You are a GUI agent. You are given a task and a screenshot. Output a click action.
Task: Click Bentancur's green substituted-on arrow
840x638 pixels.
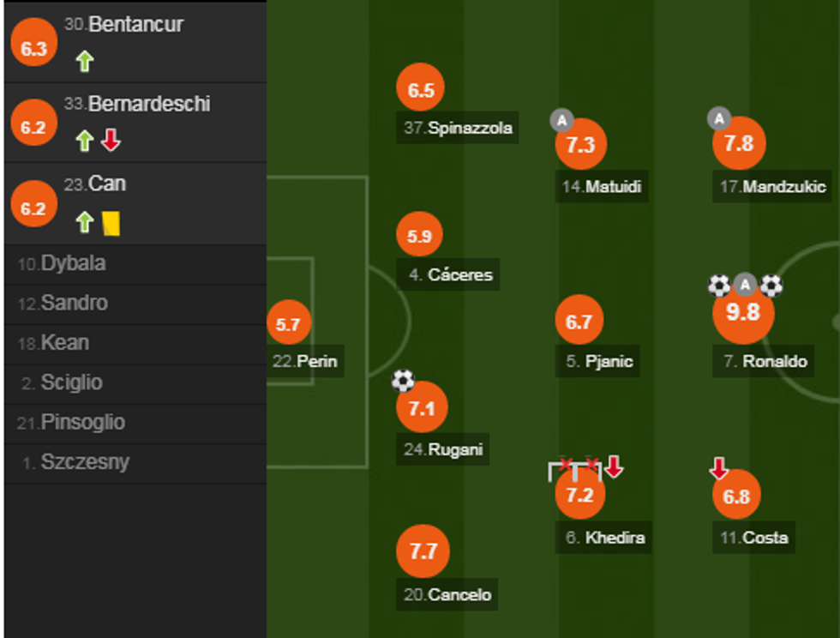(84, 62)
